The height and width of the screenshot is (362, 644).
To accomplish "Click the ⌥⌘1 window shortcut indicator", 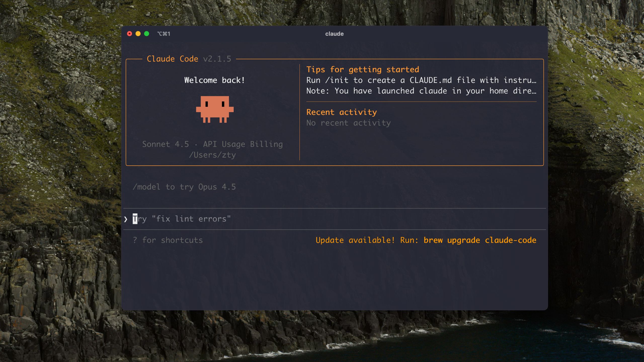I will [164, 34].
